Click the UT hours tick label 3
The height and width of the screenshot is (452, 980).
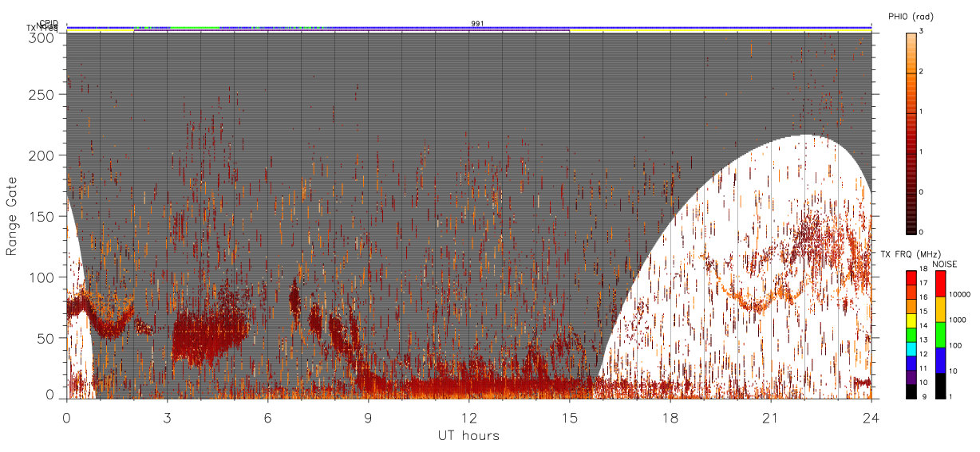coord(167,417)
